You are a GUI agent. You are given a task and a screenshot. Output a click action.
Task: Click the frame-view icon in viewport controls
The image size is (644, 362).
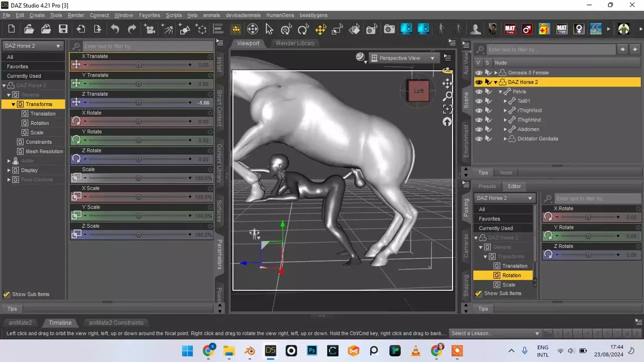pos(447,109)
